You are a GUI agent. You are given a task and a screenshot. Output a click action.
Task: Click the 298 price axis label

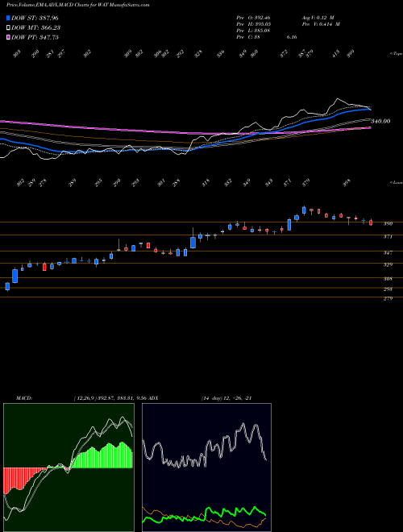point(388,289)
